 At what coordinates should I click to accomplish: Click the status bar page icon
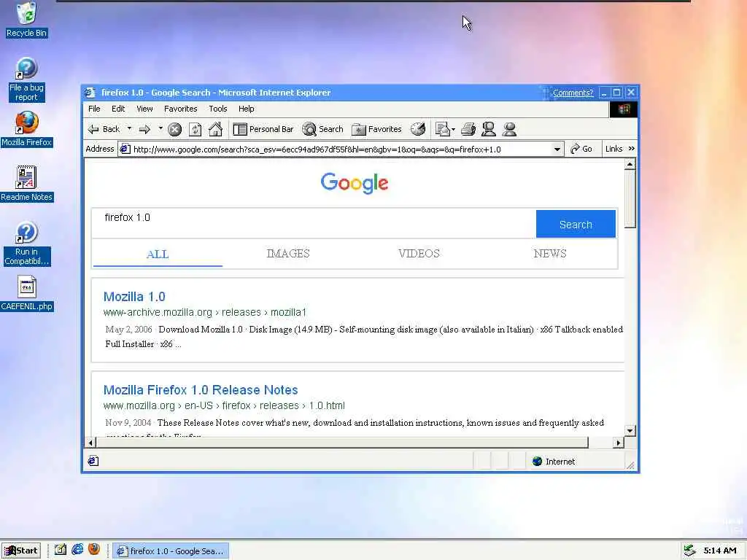click(x=93, y=461)
